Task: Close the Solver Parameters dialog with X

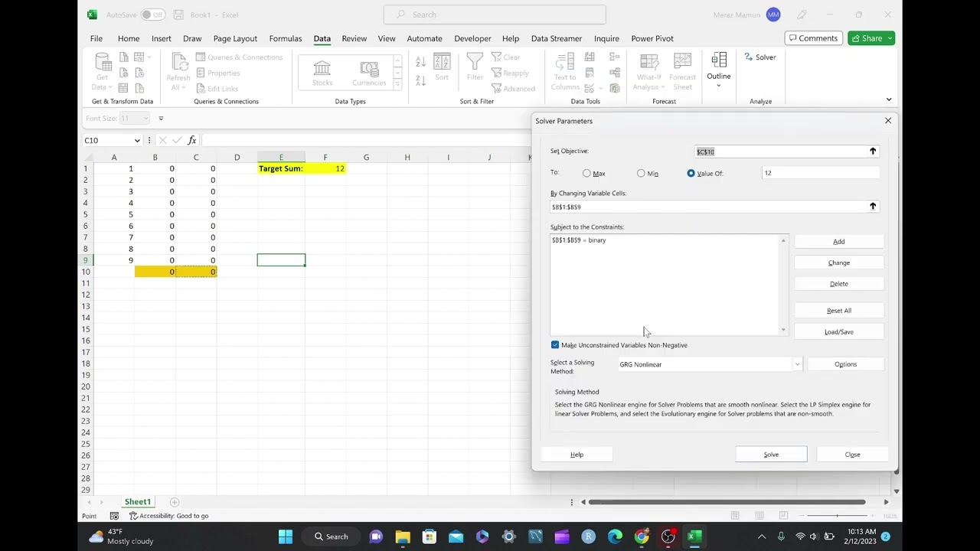Action: pos(888,121)
